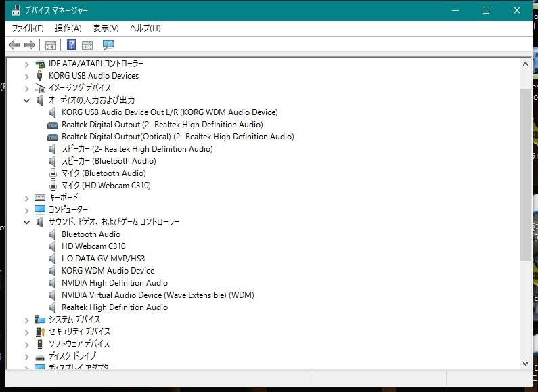
Task: Select Bluetooth Audio under sound controllers
Action: tap(91, 234)
